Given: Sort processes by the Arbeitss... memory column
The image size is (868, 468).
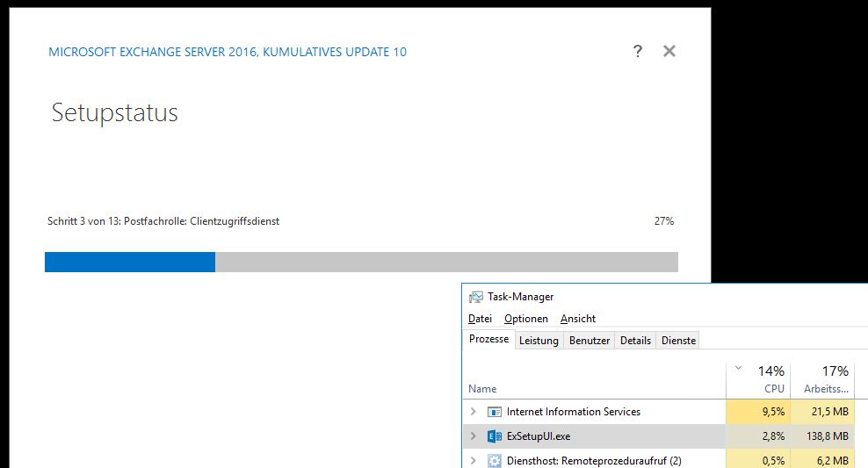Looking at the screenshot, I should click(822, 380).
